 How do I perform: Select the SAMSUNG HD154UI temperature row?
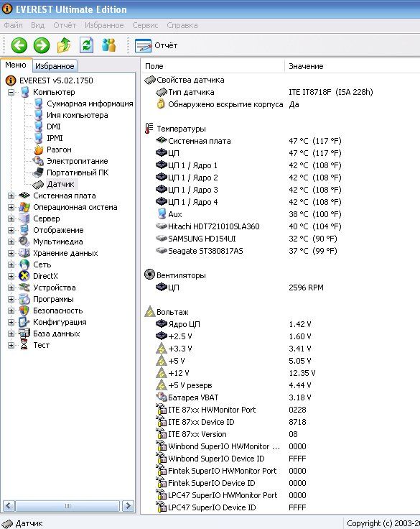pos(281,239)
